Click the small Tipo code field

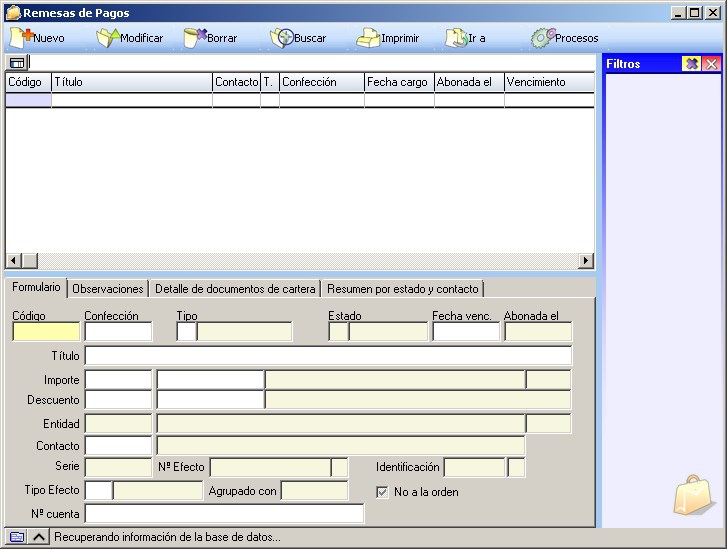click(x=187, y=332)
